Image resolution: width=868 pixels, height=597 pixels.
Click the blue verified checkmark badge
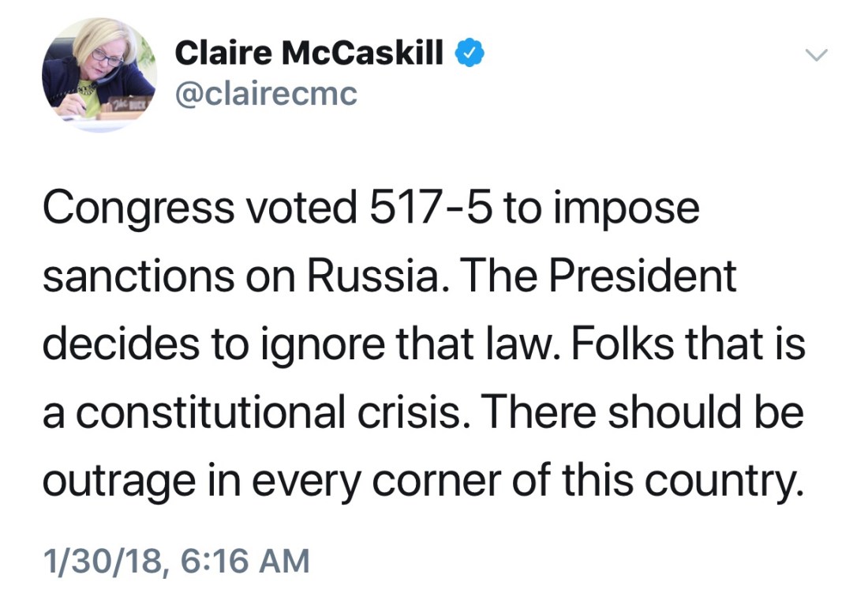coord(472,54)
